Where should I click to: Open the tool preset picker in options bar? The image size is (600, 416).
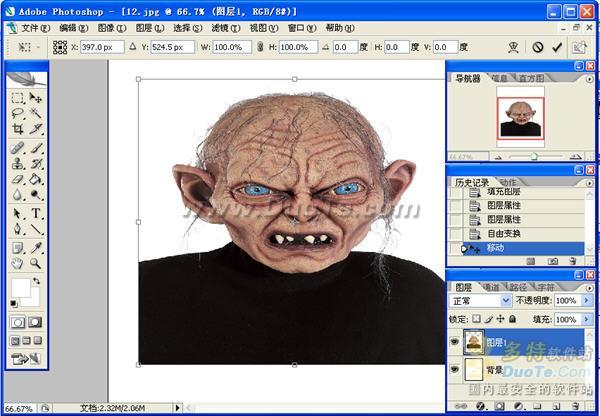pos(28,47)
